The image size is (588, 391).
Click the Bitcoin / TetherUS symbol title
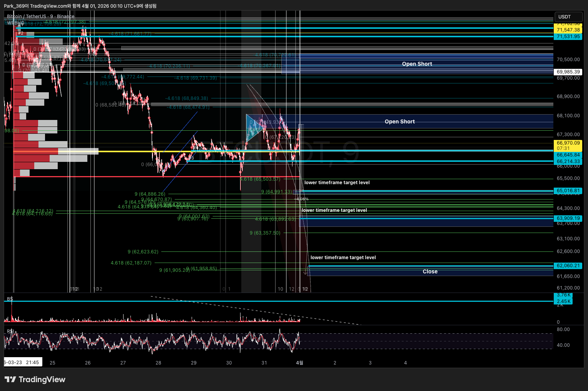pos(40,17)
